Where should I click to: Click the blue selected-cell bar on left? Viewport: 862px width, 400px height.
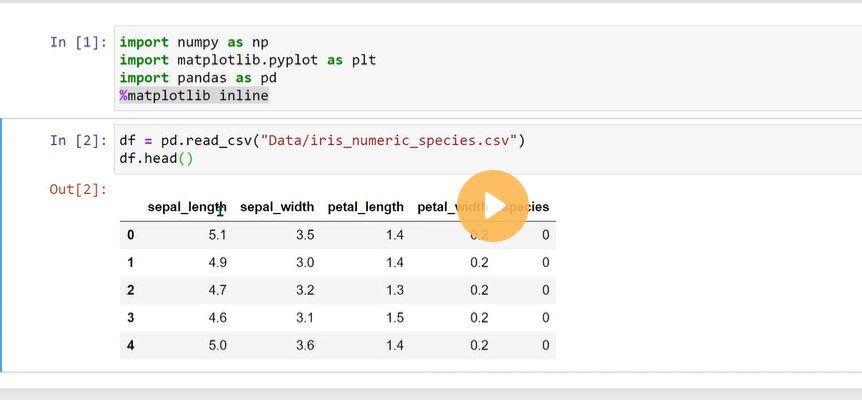pos(1,245)
